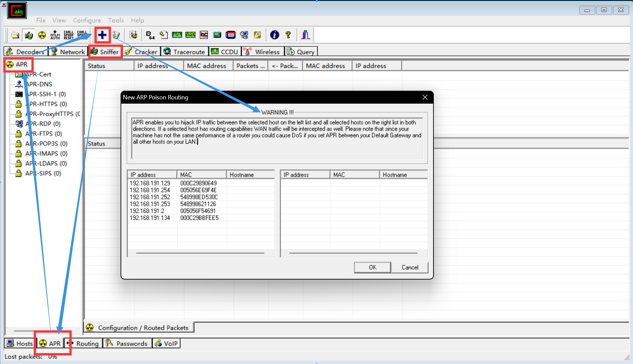Viewport: 633px width, 364px height.
Task: Open the Configure menu
Action: pos(87,20)
